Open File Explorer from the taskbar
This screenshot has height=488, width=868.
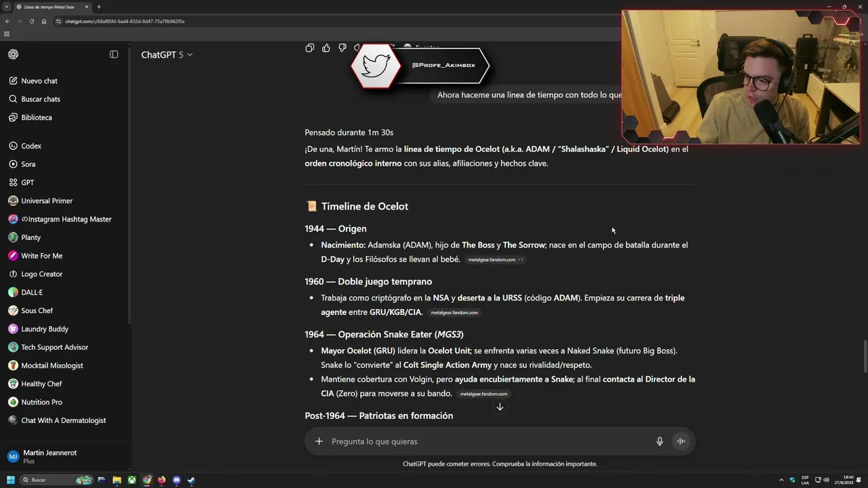[117, 480]
